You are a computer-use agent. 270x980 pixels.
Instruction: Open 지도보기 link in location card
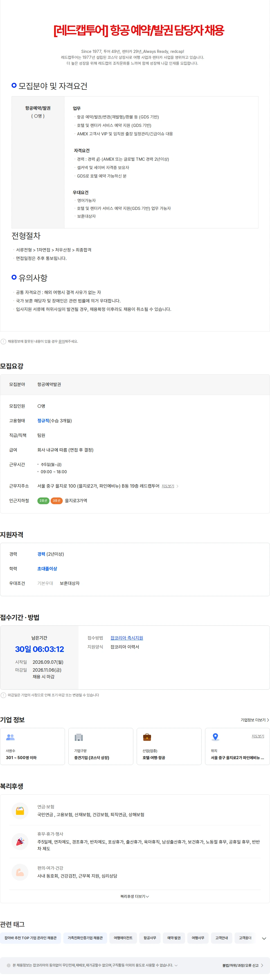coord(257,736)
